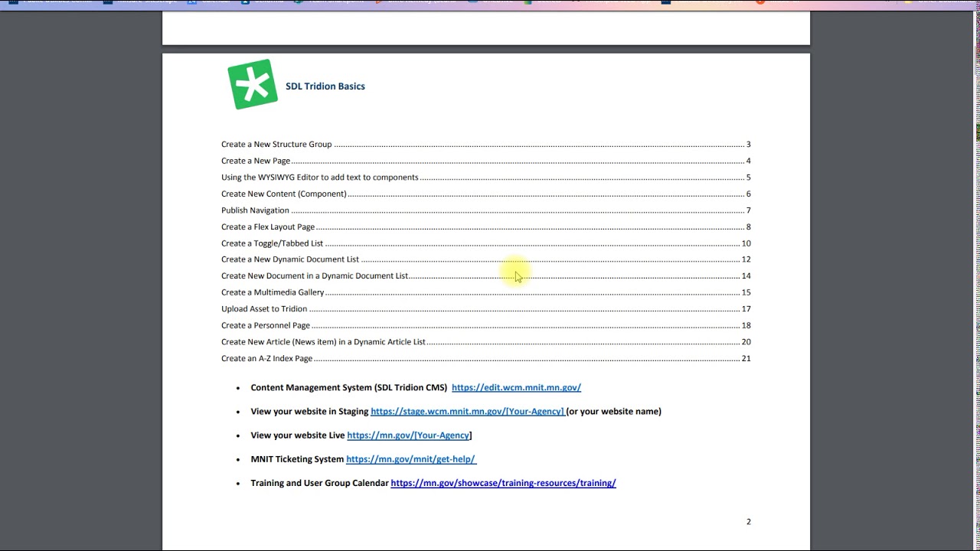
Task: Open Create a New Page entry
Action: (485, 161)
